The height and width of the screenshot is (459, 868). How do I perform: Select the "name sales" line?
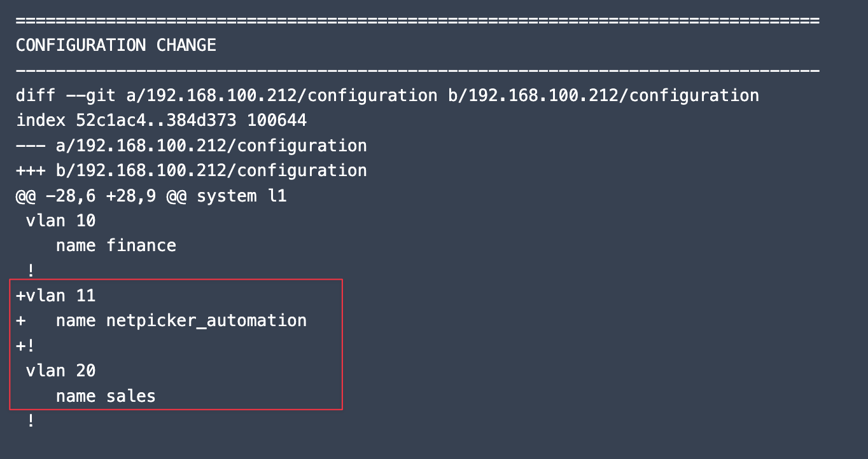coord(106,396)
